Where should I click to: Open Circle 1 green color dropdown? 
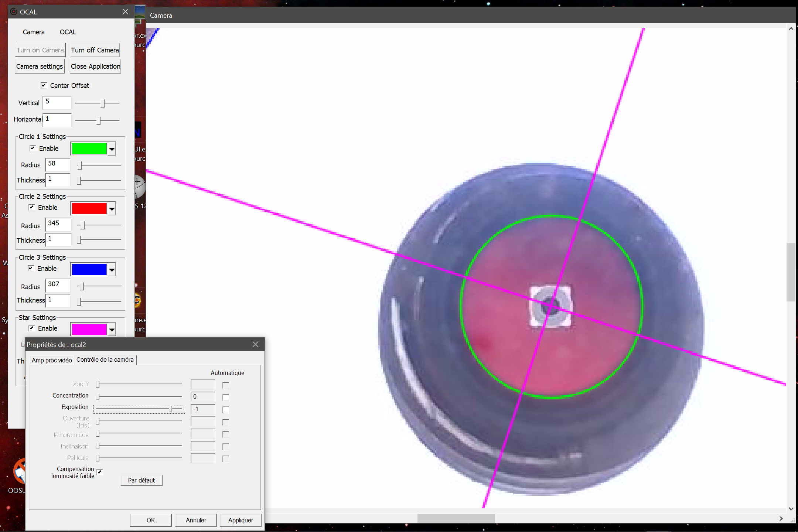(112, 149)
